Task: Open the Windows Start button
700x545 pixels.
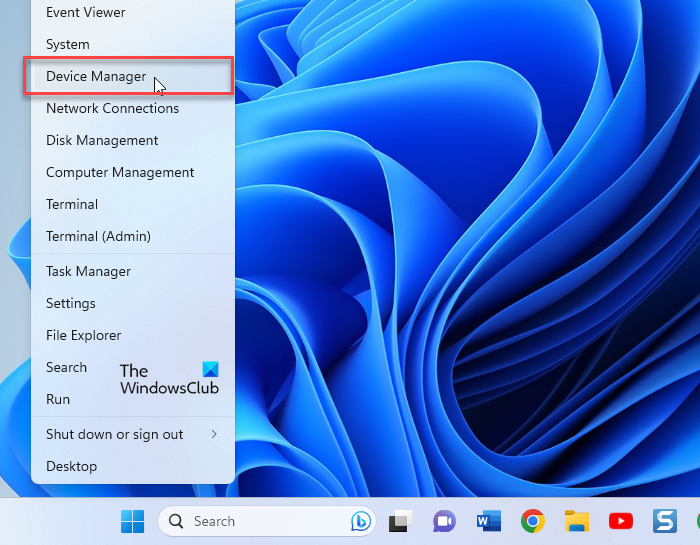Action: point(132,521)
